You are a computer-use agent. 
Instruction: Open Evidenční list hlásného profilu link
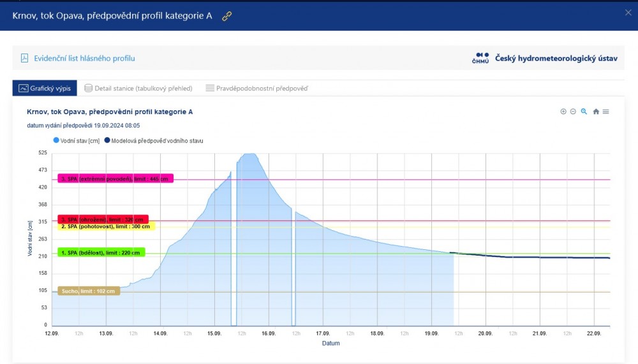(x=84, y=58)
